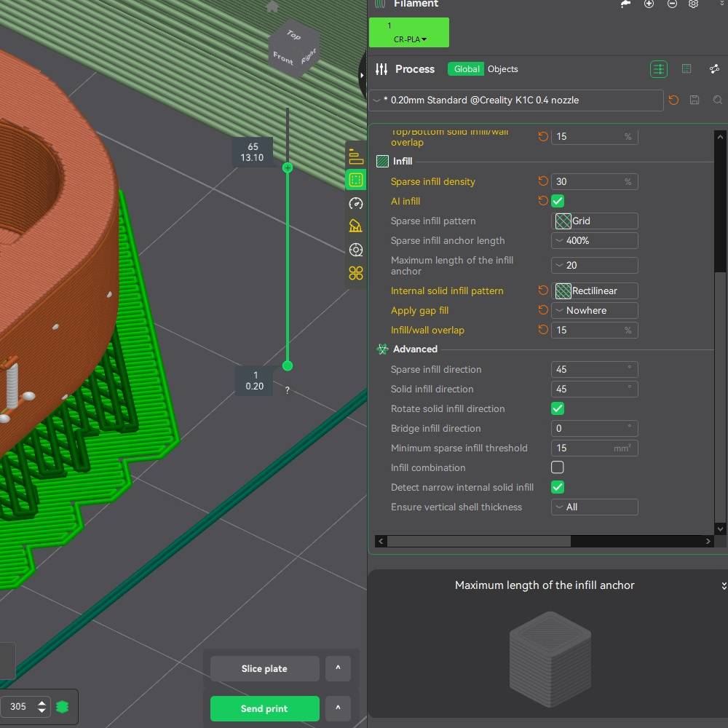Enable the Infill combination checkbox

click(x=558, y=467)
